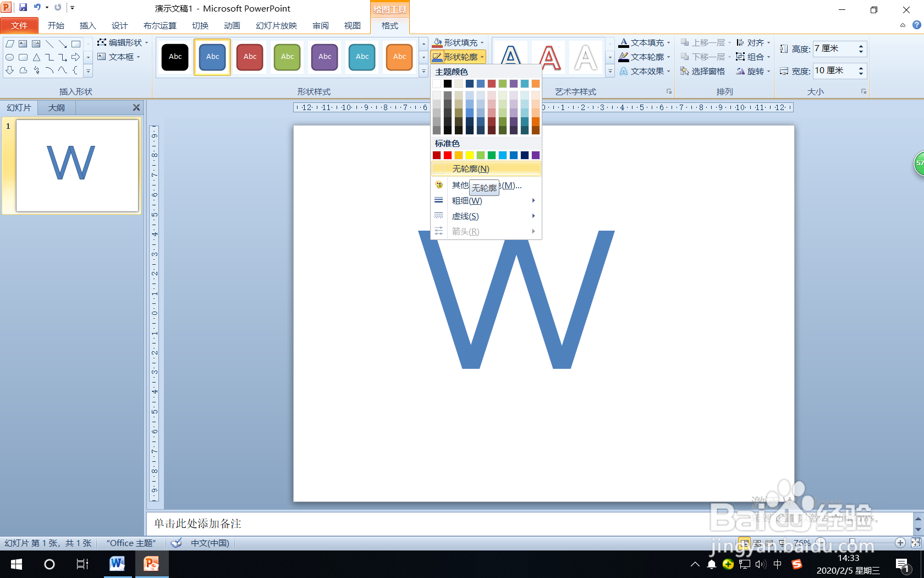Close the slides pane with X
The width and height of the screenshot is (924, 578).
pyautogui.click(x=136, y=107)
